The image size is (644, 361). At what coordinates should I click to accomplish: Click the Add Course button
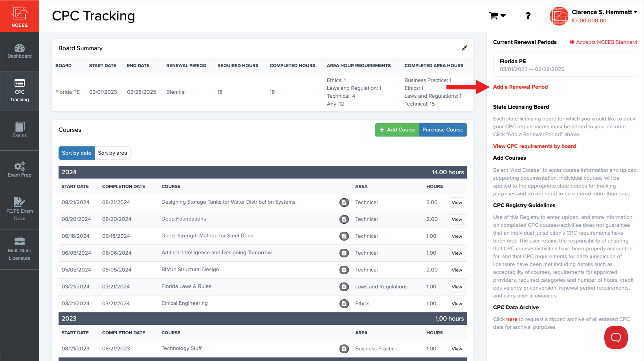(x=397, y=130)
